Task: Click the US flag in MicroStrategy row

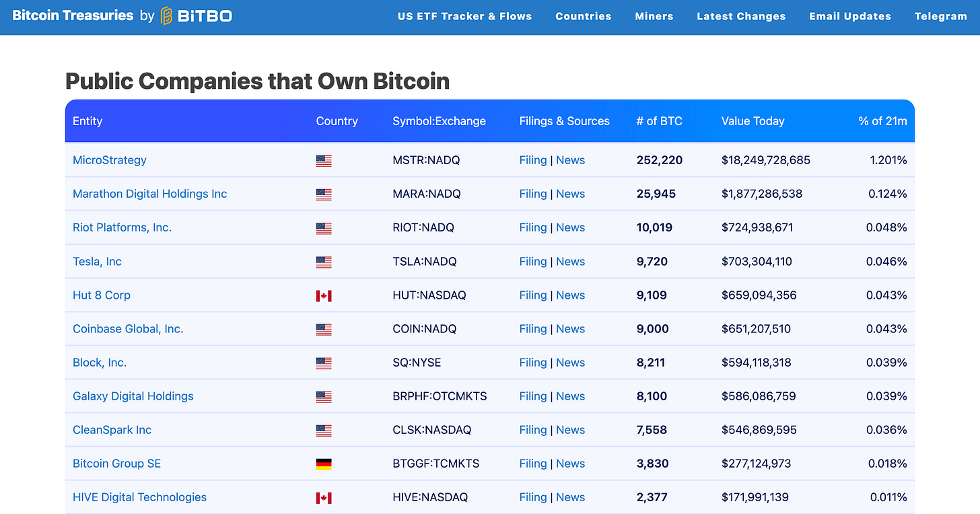Action: pos(324,161)
